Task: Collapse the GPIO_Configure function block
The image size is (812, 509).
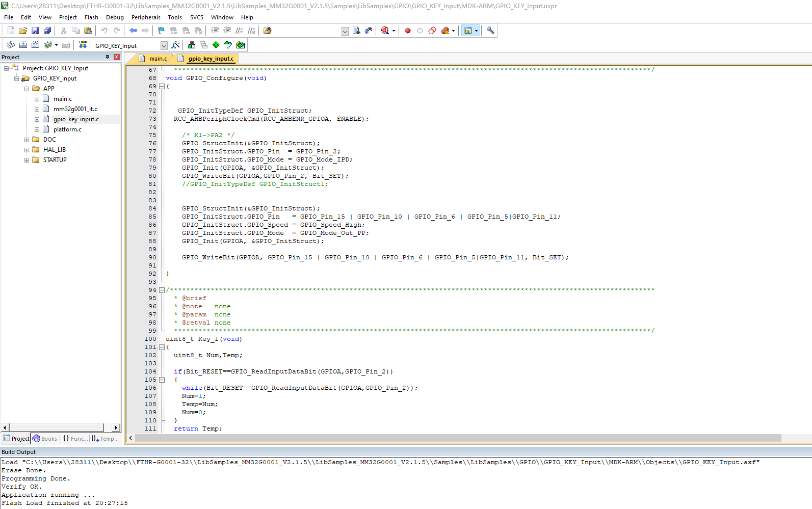Action: point(162,86)
